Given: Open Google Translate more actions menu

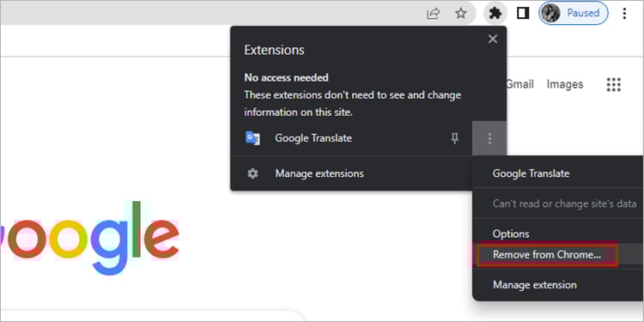Looking at the screenshot, I should tap(489, 138).
